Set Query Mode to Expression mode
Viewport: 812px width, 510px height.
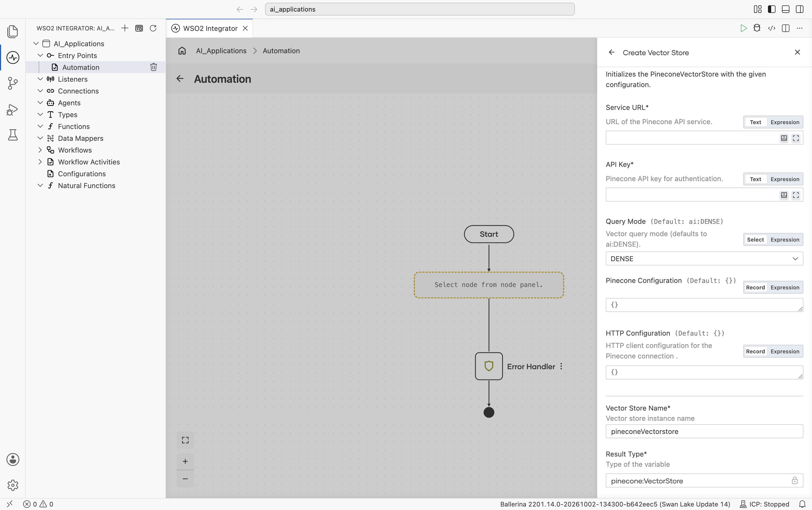pyautogui.click(x=785, y=239)
